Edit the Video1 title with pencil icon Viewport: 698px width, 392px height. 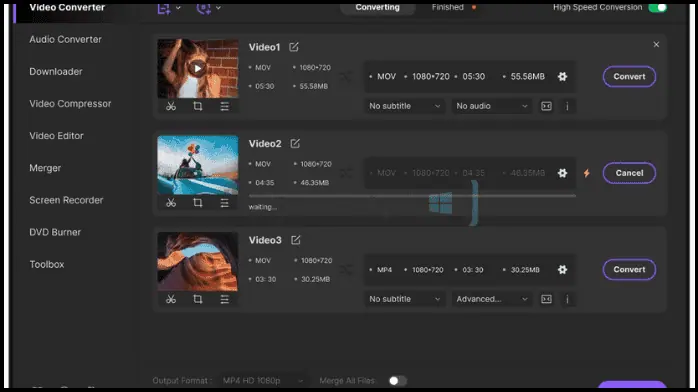(x=294, y=47)
